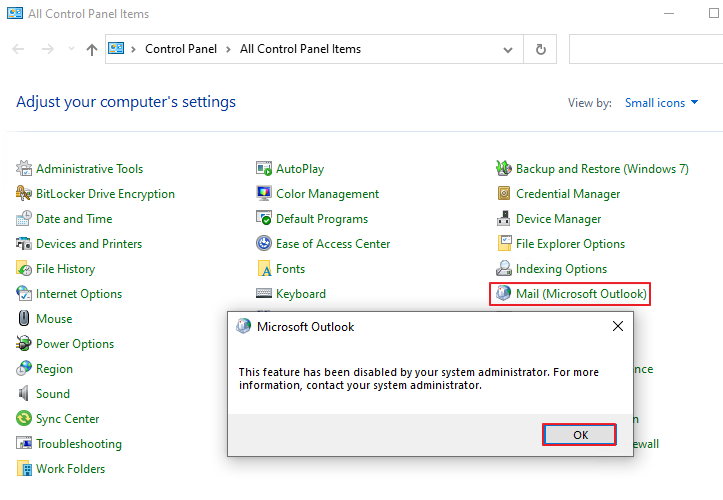Click the Control Panel search box
The image size is (723, 500).
click(646, 49)
